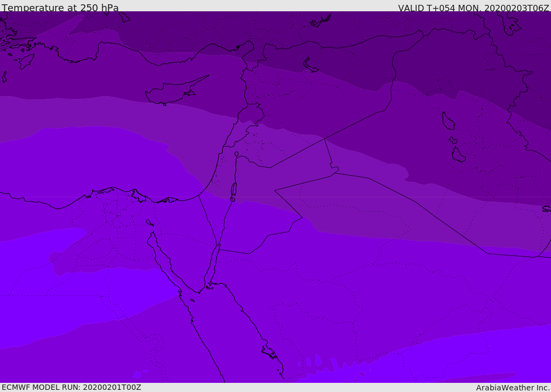Click the 'Temperature at 250 hPa' title text

click(x=60, y=8)
